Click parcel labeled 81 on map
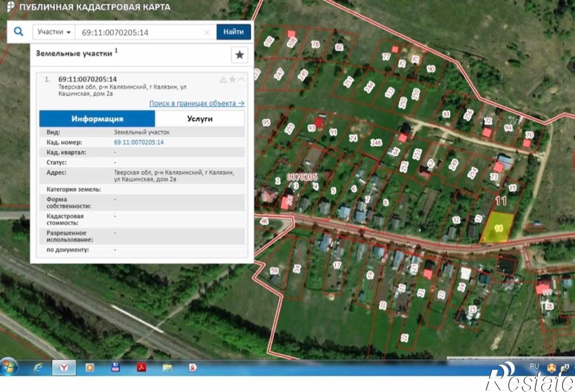This screenshot has height=392, width=575. tap(446, 114)
